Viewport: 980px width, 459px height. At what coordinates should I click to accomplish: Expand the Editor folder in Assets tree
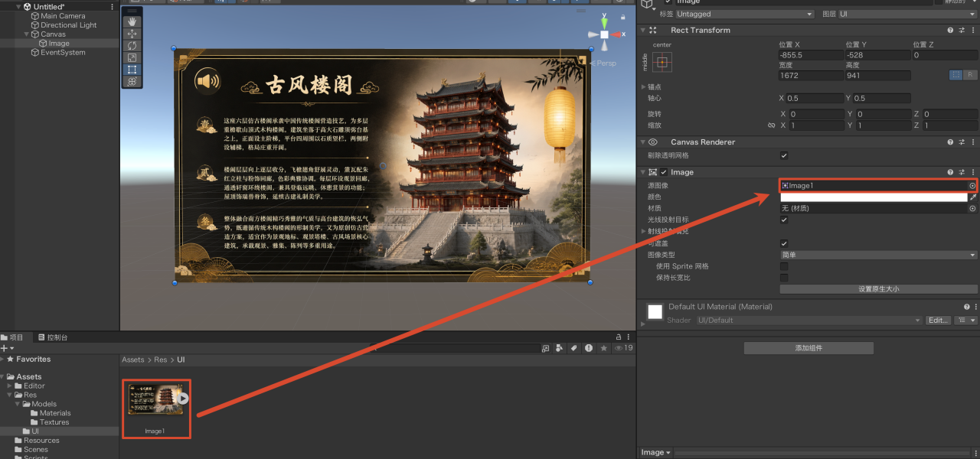(10, 386)
